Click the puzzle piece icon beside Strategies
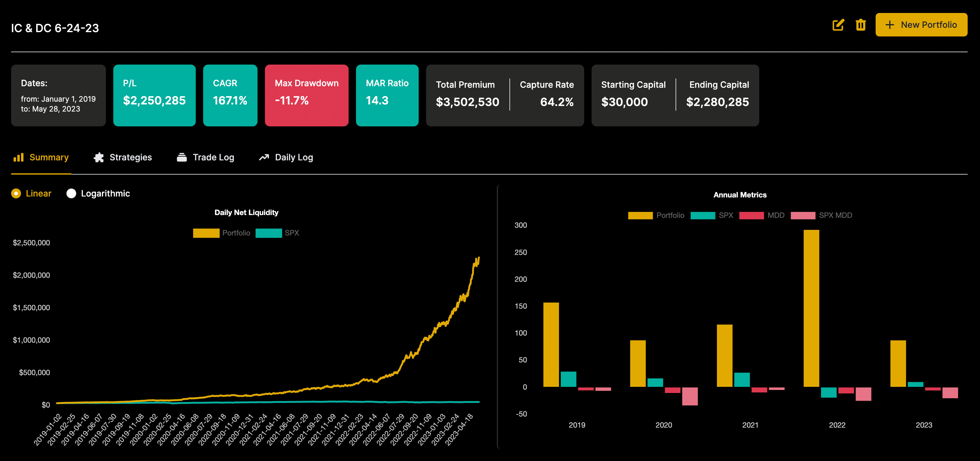Image resolution: width=980 pixels, height=461 pixels. point(99,157)
